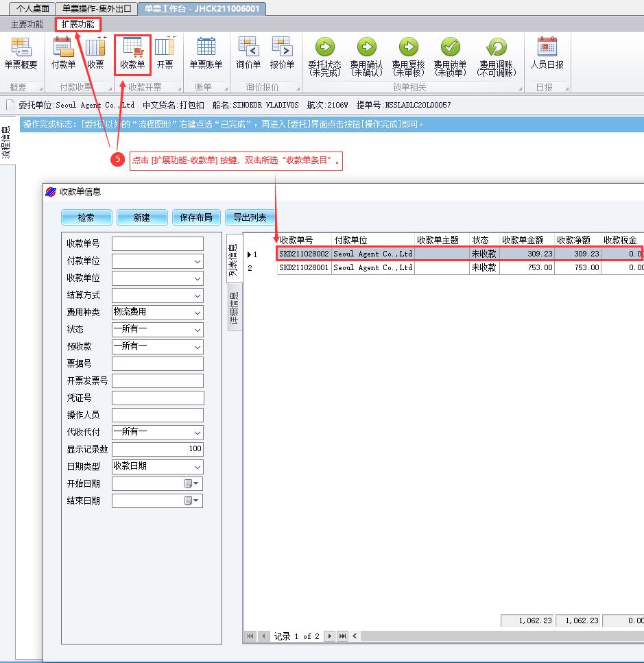This screenshot has height=663, width=644.
Task: Click the 新建 new button
Action: coord(142,217)
